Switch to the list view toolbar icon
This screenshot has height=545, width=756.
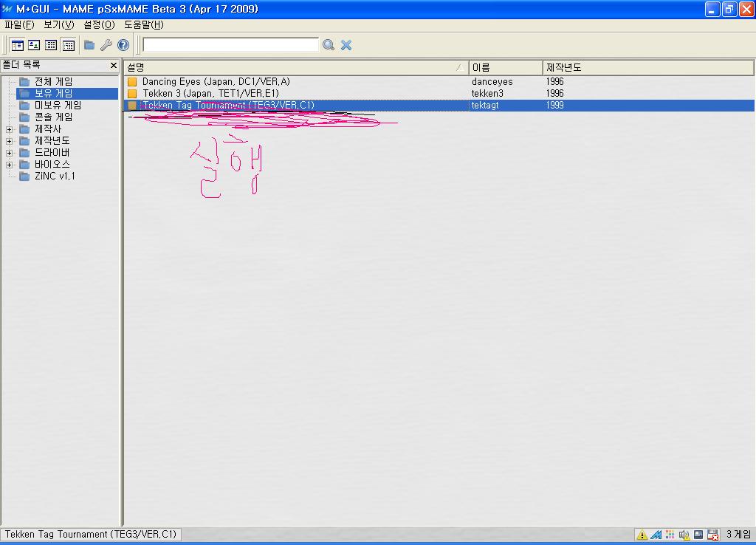51,45
